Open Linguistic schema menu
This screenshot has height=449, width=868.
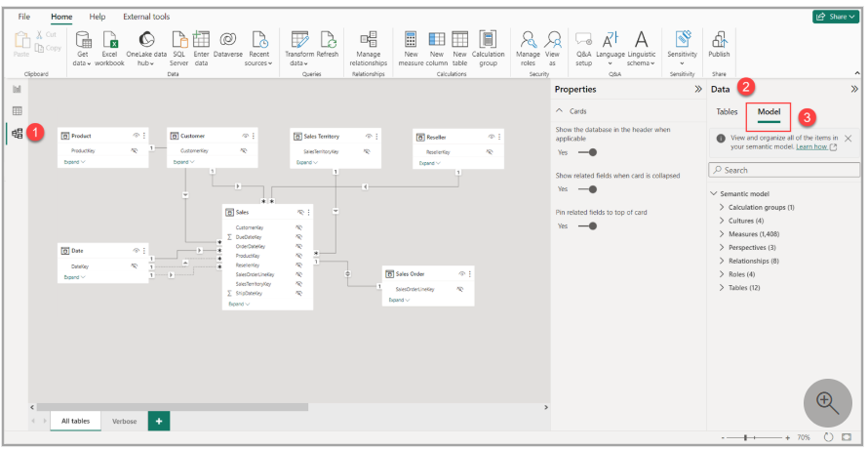tap(641, 49)
